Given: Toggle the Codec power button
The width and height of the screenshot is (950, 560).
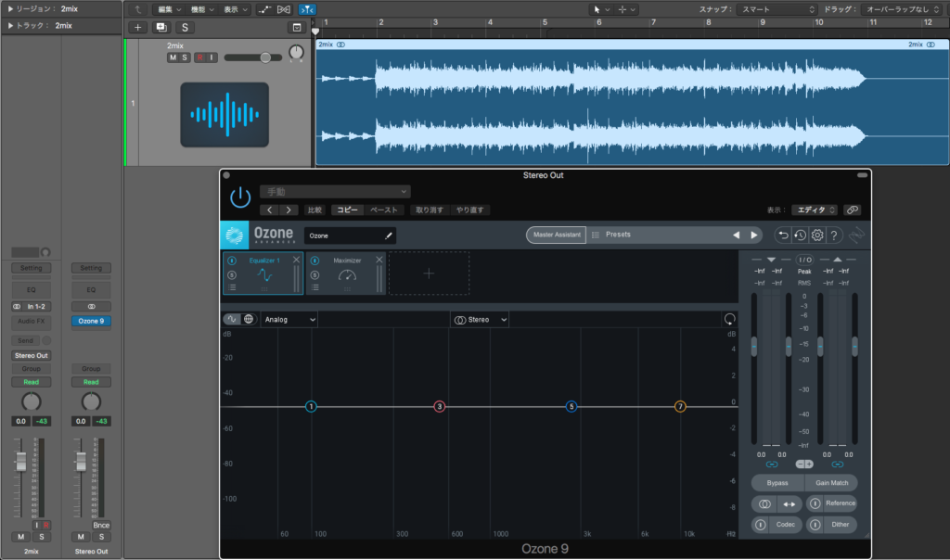Looking at the screenshot, I should (761, 525).
